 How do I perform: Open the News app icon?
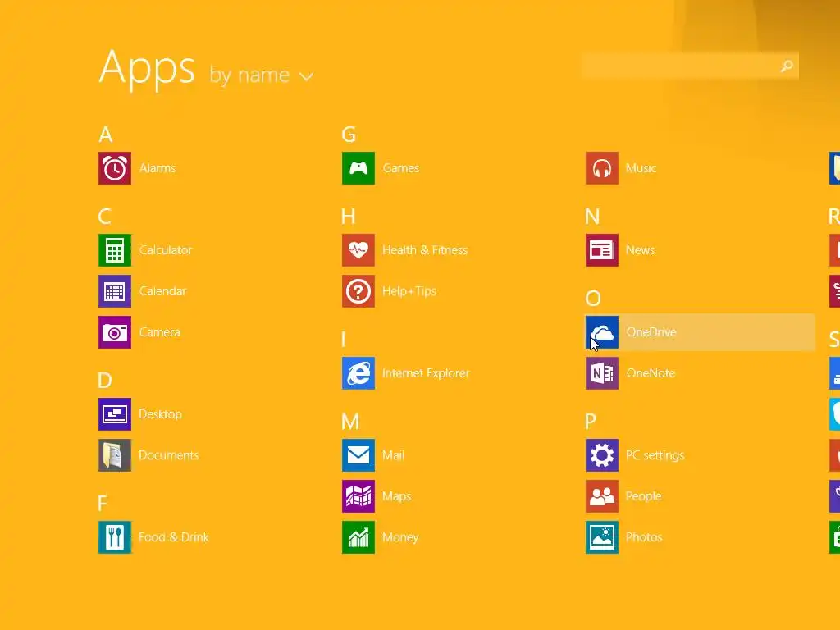[x=602, y=250]
